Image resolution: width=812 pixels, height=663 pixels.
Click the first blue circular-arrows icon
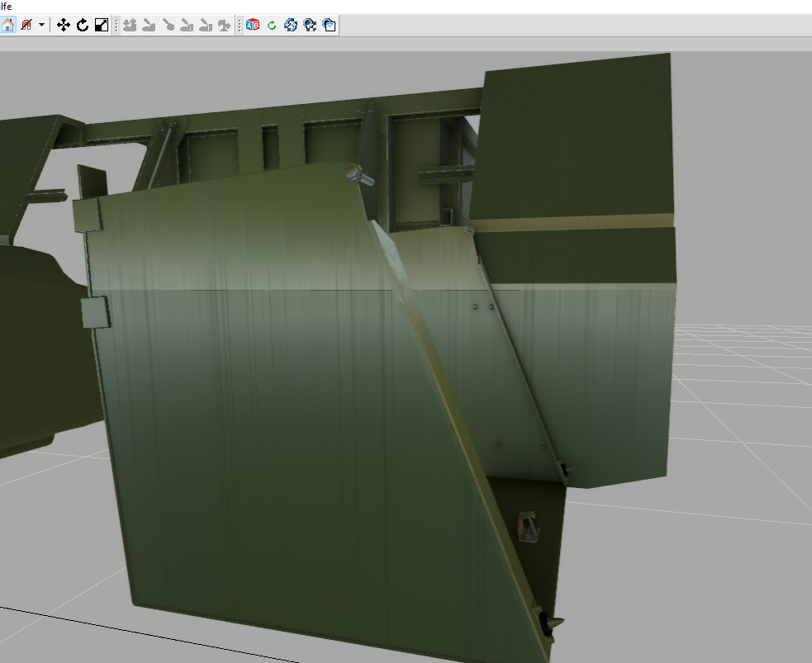pyautogui.click(x=291, y=25)
